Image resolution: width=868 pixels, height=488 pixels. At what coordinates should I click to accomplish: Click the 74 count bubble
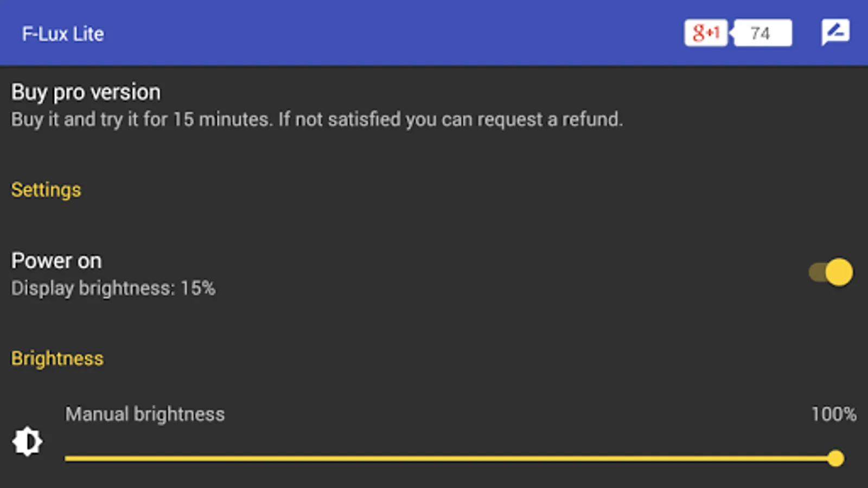click(761, 33)
